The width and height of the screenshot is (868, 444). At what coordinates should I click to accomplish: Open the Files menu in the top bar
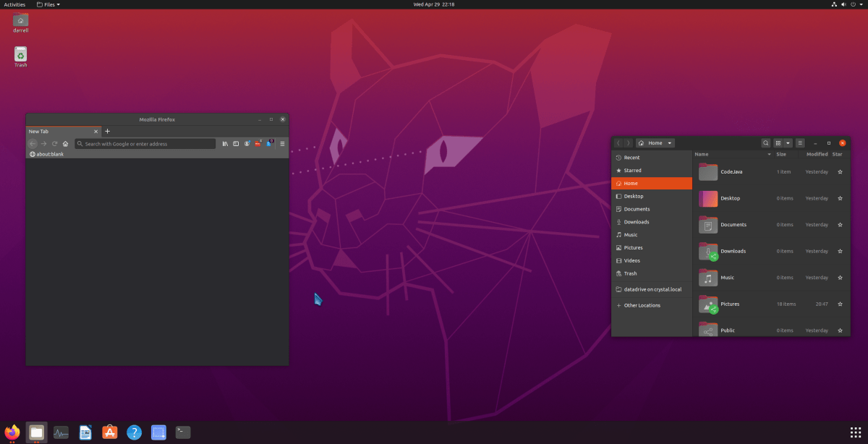tap(48, 4)
